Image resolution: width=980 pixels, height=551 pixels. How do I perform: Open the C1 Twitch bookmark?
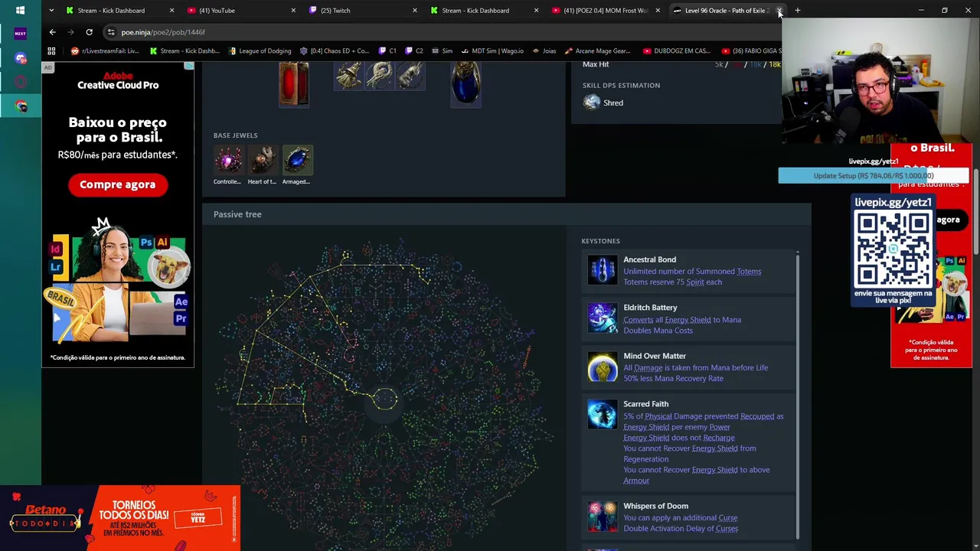point(388,51)
